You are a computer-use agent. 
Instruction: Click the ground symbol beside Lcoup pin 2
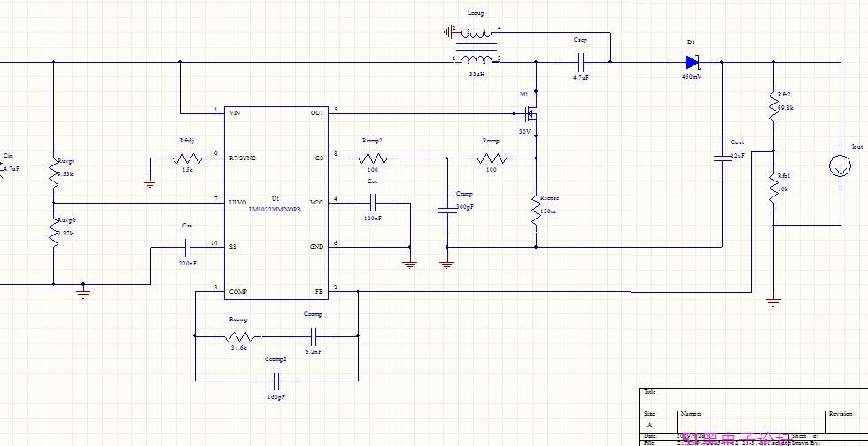(x=447, y=33)
